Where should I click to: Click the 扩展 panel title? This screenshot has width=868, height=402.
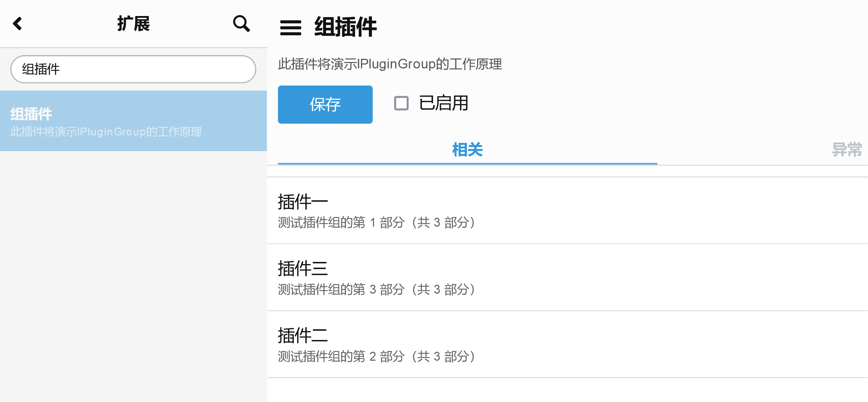coord(134,24)
